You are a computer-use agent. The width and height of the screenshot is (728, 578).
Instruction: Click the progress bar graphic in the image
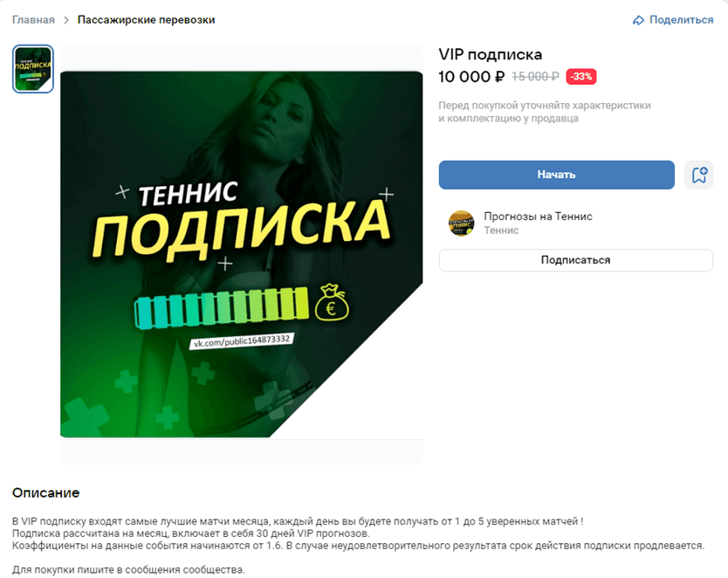tap(222, 308)
